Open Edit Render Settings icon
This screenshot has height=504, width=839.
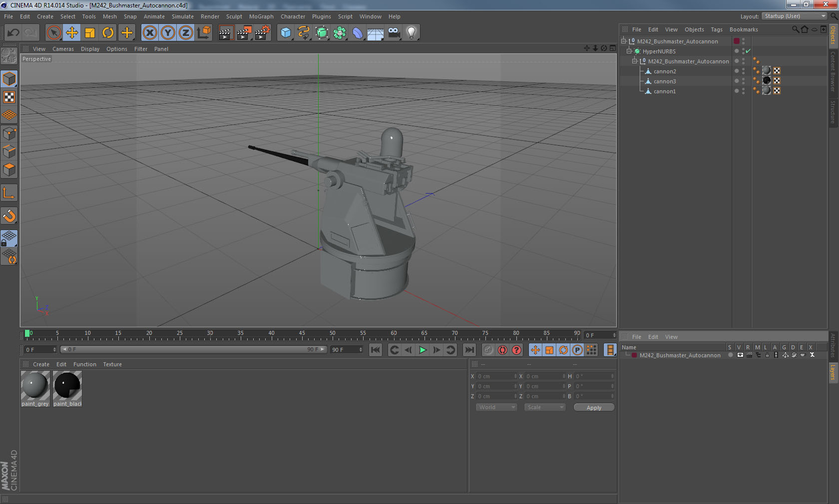click(262, 33)
